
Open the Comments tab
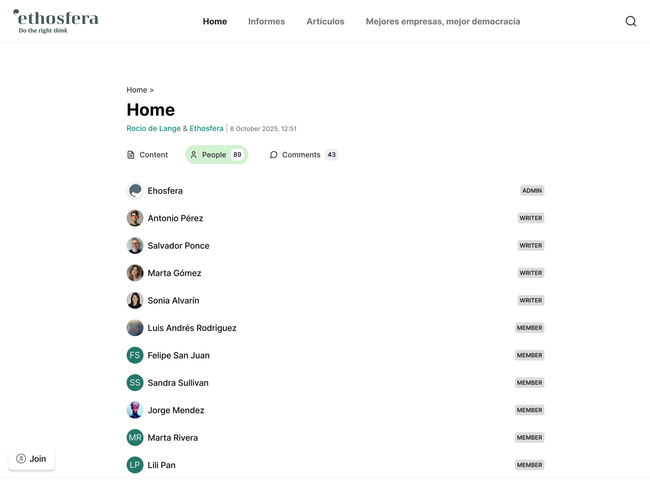click(x=301, y=155)
